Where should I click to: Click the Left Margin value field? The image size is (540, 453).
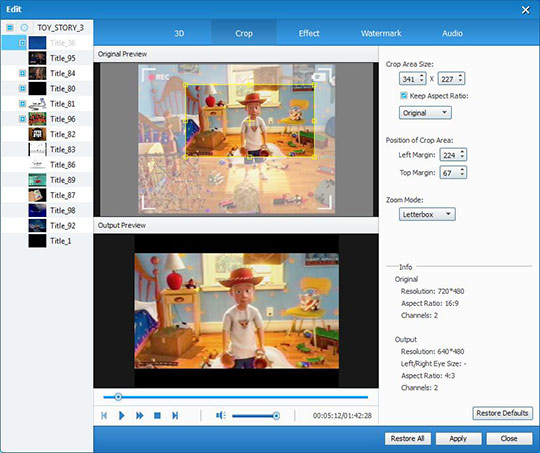point(449,155)
